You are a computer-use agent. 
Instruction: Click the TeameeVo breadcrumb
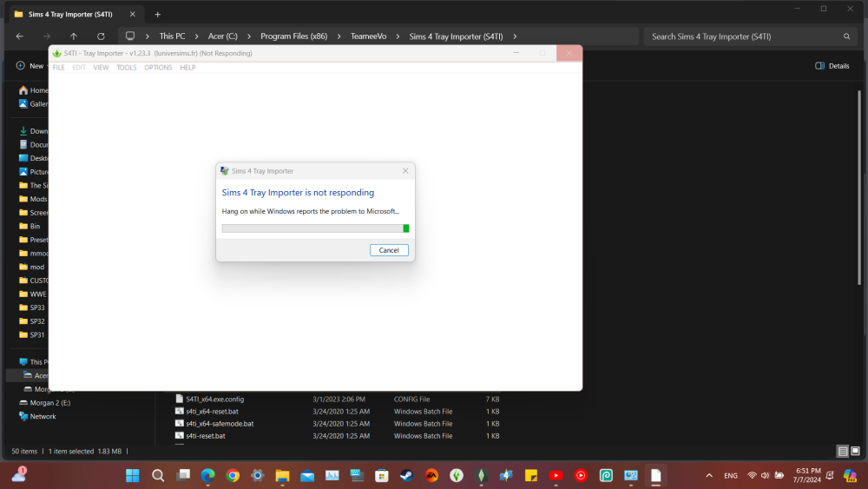[369, 36]
